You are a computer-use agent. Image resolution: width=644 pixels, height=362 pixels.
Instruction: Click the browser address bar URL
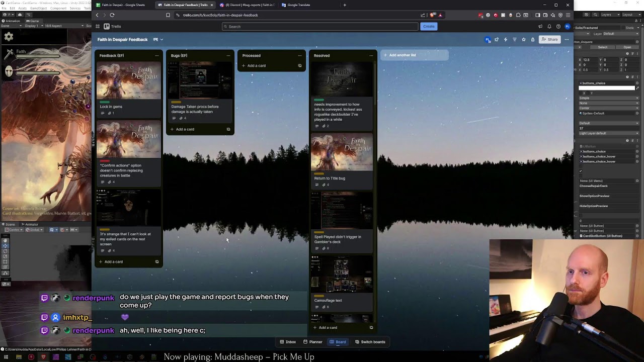point(220,15)
